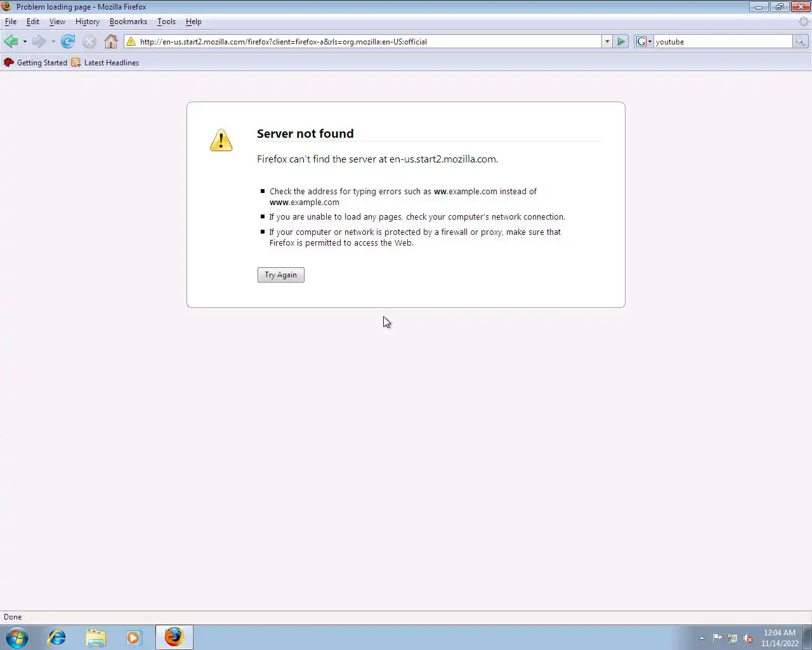The image size is (812, 650).
Task: Open the Help menu
Action: [x=193, y=22]
